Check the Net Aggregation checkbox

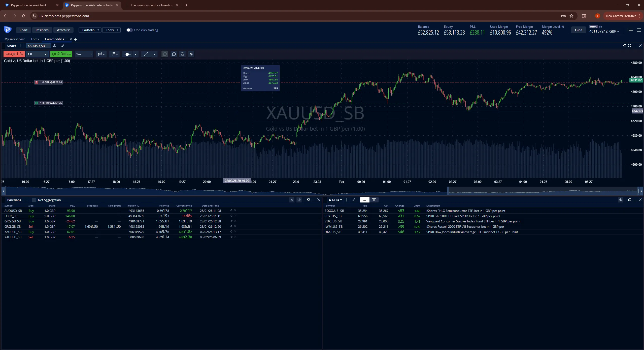click(34, 200)
